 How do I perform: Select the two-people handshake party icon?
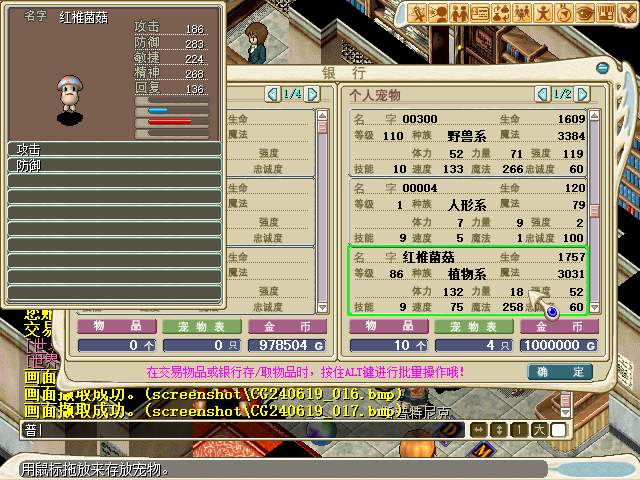pos(459,13)
